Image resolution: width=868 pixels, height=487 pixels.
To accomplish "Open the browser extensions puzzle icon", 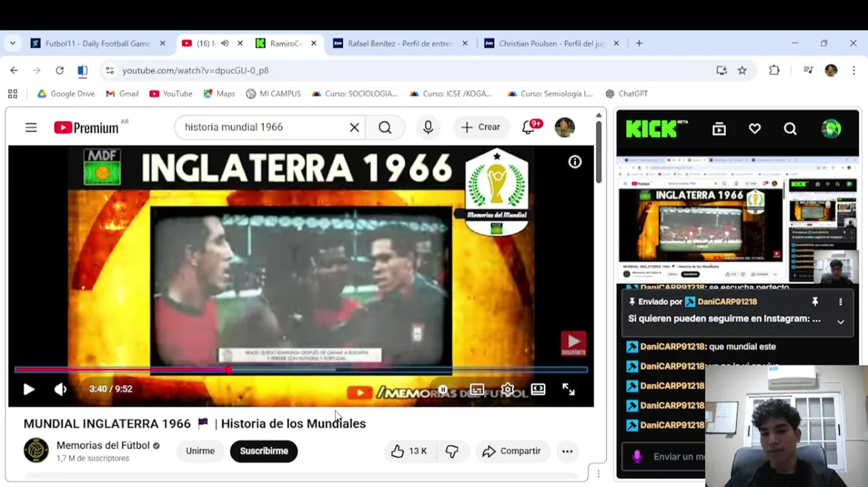I will [x=774, y=70].
